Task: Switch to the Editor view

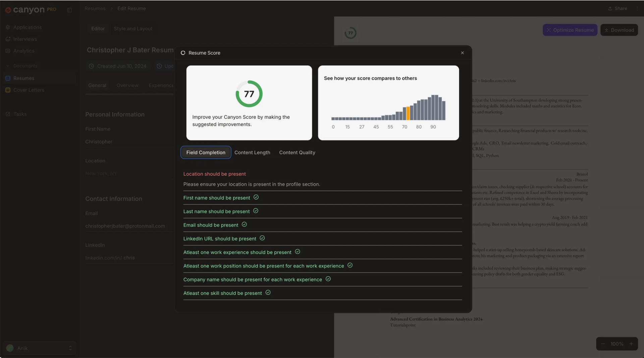Action: click(x=98, y=29)
